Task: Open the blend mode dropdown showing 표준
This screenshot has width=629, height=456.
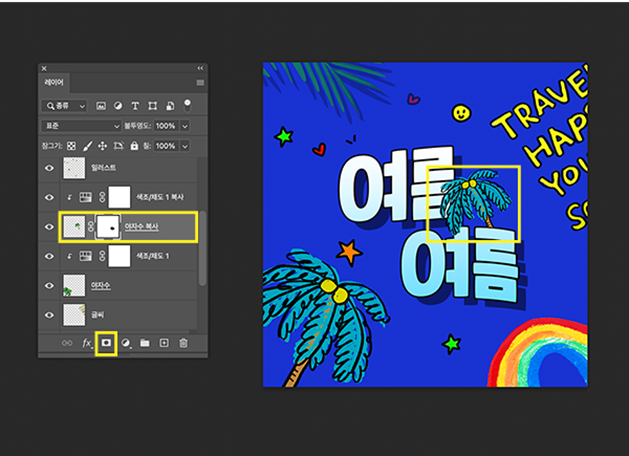Action: [x=81, y=126]
